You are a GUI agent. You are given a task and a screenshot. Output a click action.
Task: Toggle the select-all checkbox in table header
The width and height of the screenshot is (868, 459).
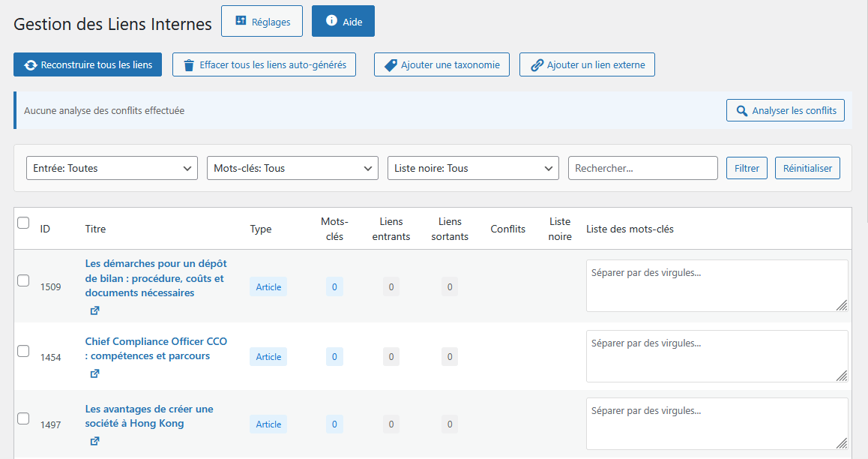pos(23,223)
